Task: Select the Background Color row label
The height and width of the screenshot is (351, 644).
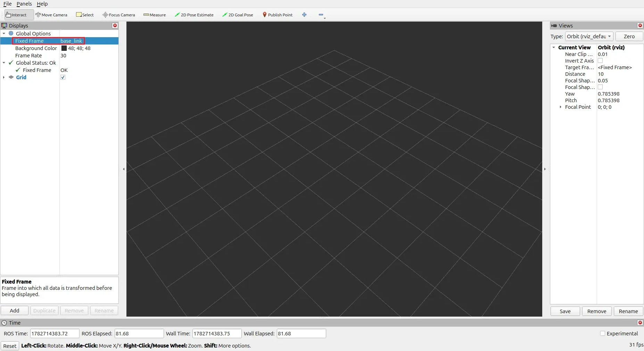Action: click(x=36, y=48)
